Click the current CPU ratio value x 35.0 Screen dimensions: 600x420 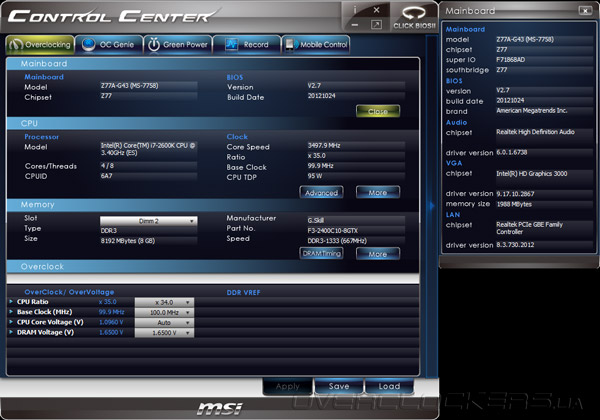click(108, 302)
